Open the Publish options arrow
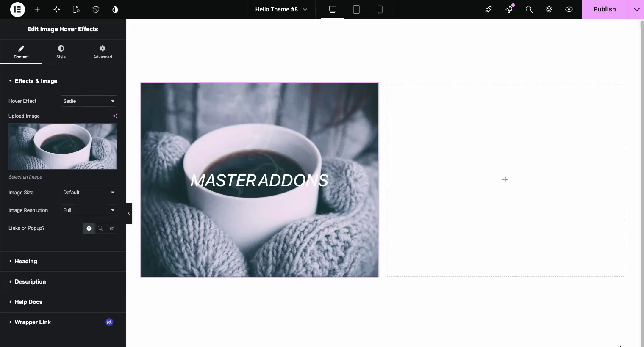Screen dimensions: 644x347 coord(636,9)
